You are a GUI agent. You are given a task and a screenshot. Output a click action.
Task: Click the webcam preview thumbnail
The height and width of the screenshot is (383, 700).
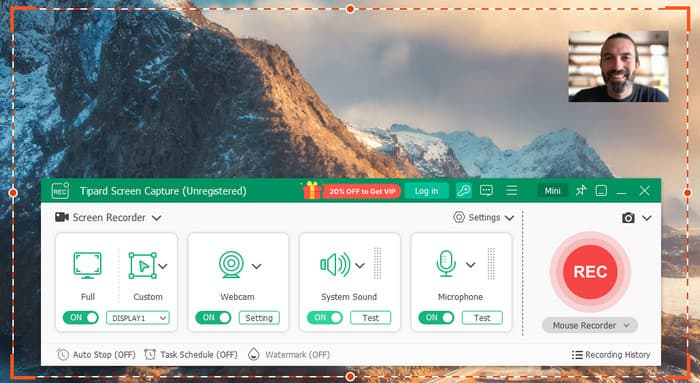click(618, 66)
